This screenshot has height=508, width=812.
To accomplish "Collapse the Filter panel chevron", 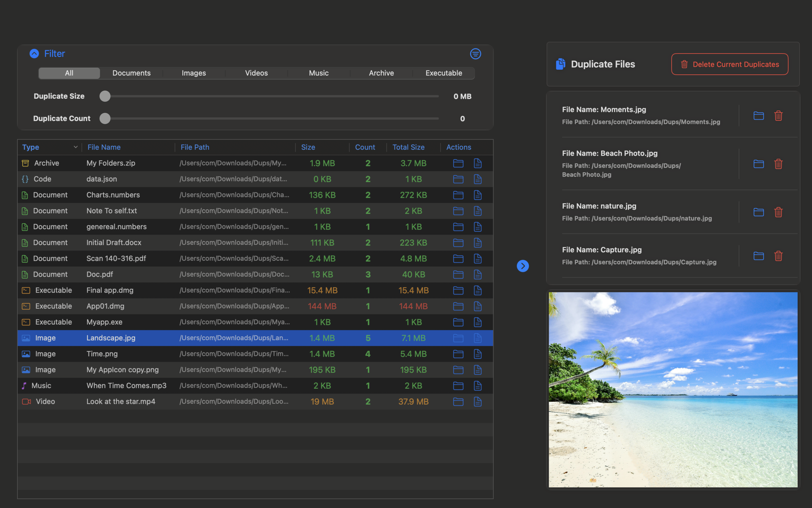I will click(34, 54).
